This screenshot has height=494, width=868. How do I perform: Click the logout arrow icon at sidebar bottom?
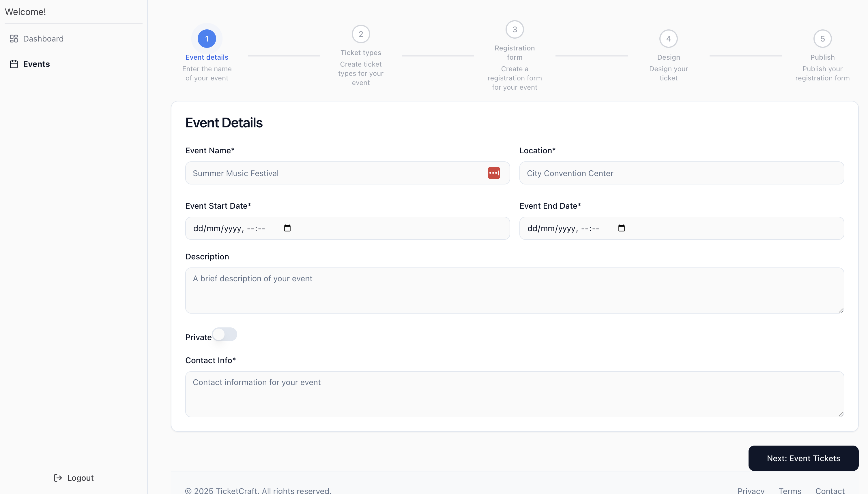point(58,478)
